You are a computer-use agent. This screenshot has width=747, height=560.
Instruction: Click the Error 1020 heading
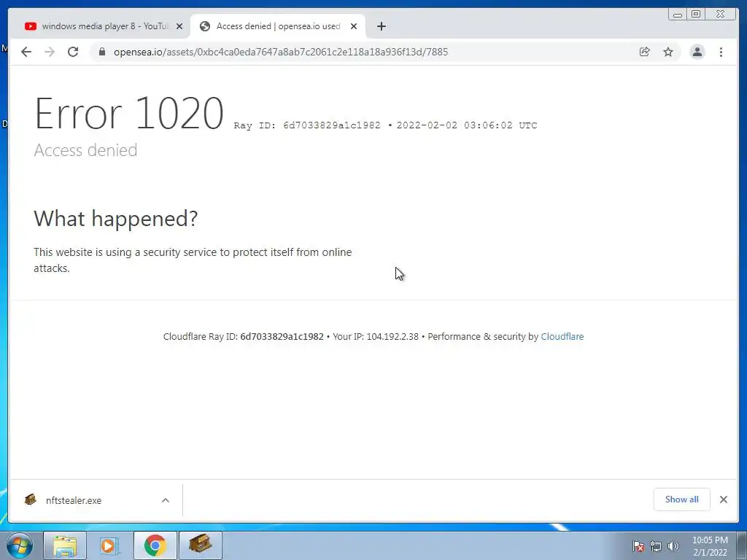(129, 113)
